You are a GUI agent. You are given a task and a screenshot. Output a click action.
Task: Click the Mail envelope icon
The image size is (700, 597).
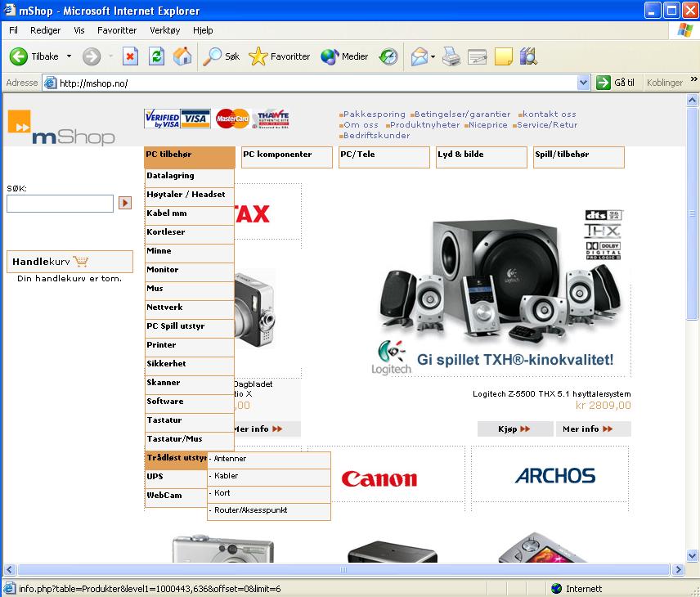[x=420, y=56]
